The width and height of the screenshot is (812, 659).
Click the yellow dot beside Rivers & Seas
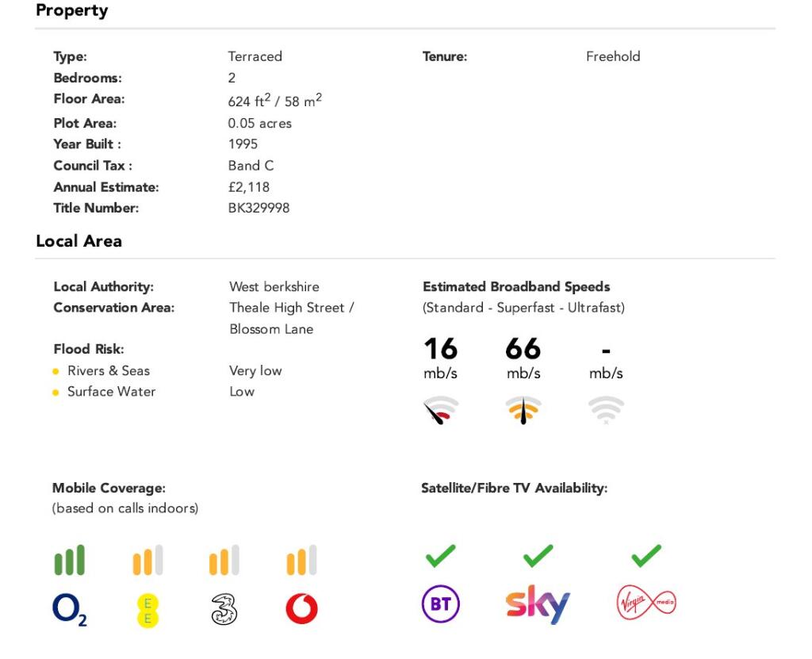(x=56, y=371)
